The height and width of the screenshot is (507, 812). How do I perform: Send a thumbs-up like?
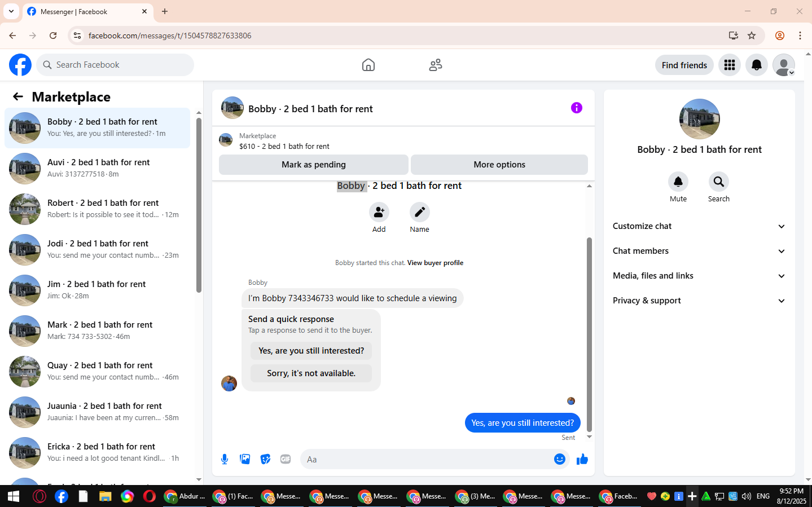pos(582,459)
